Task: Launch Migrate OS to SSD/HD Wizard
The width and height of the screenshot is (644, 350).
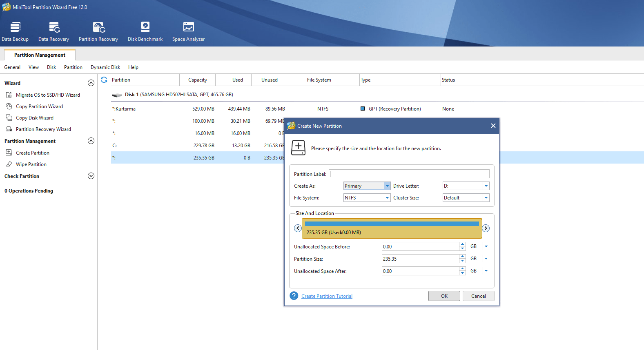Action: pyautogui.click(x=48, y=95)
